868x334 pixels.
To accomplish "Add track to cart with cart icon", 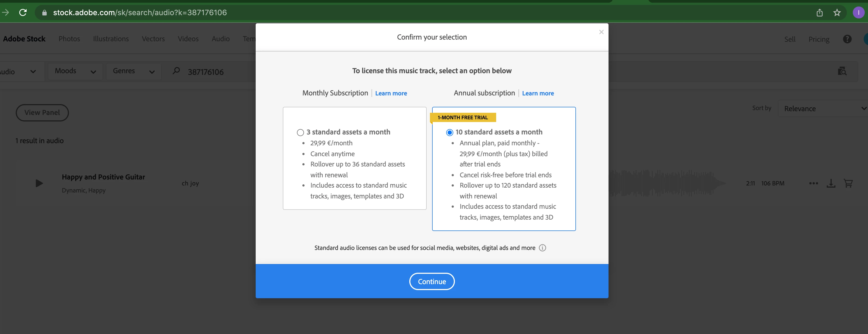I will [x=848, y=183].
